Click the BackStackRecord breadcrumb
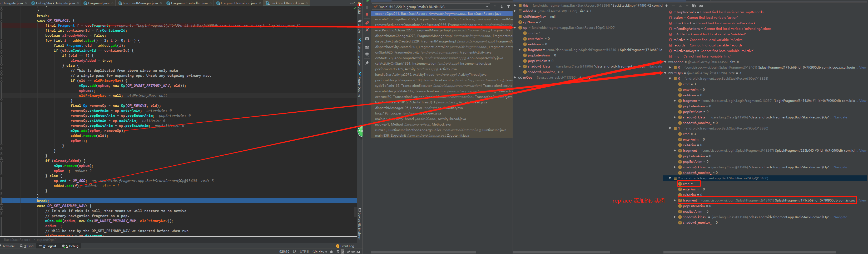Screen dimensions: 868x254 [x=17, y=239]
